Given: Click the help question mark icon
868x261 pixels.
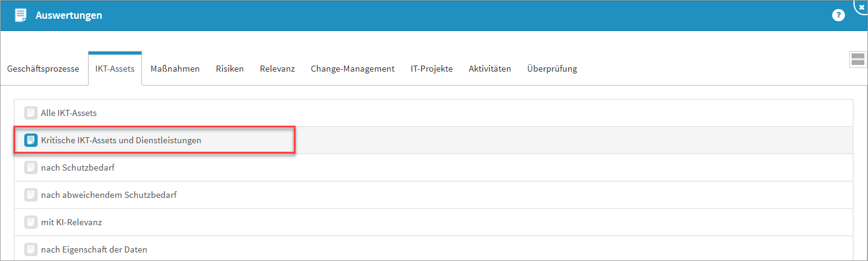Looking at the screenshot, I should 838,16.
